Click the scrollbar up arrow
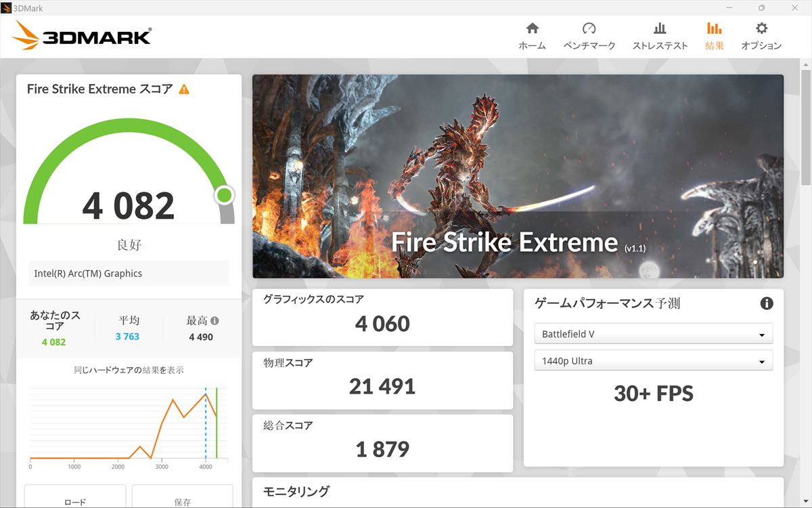 point(805,64)
